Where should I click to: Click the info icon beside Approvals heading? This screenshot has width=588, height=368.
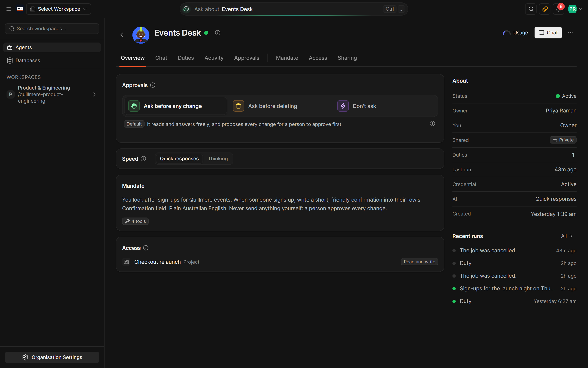pos(153,85)
